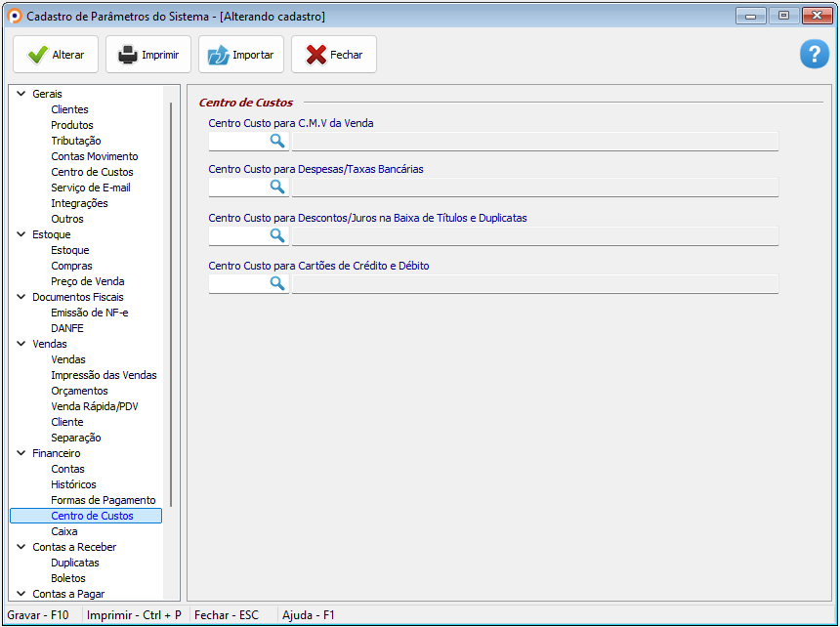Image resolution: width=840 pixels, height=627 pixels.
Task: Open Emissão de NF-e settings
Action: 89,313
